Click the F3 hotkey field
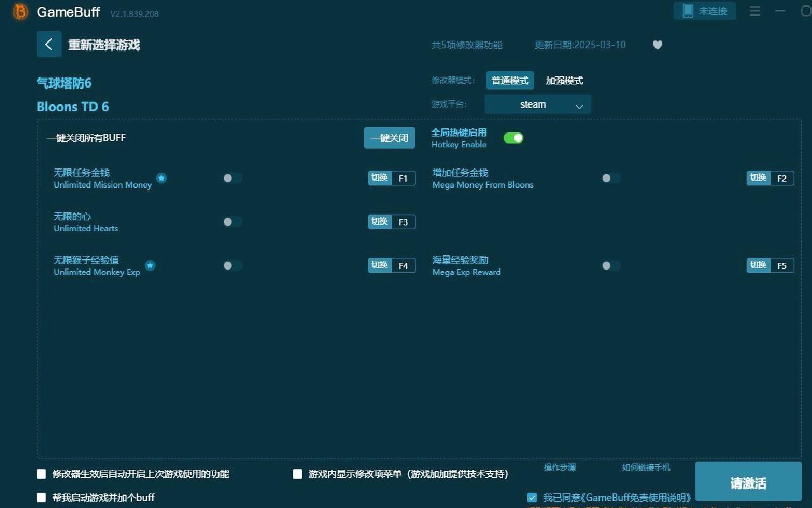 click(x=403, y=222)
